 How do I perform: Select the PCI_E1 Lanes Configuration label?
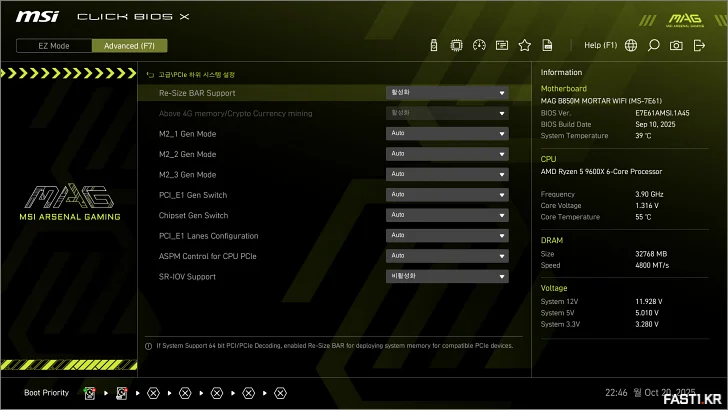tap(208, 236)
